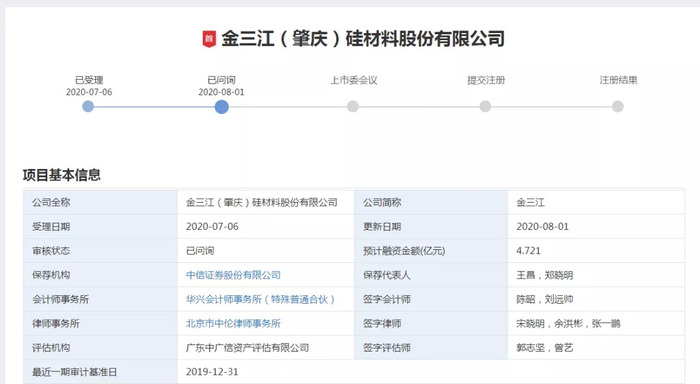Click the 注册结果 stage label

tap(618, 80)
